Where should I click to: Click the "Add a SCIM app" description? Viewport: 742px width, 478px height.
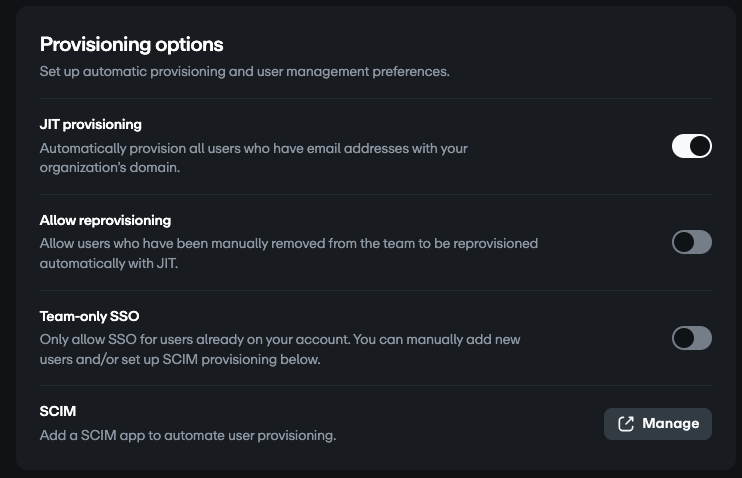click(187, 435)
